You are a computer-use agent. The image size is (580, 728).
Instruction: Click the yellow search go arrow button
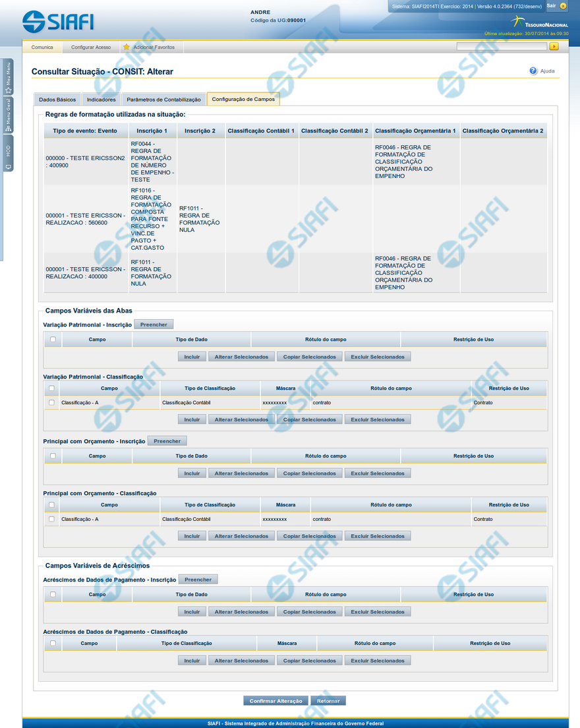(554, 47)
